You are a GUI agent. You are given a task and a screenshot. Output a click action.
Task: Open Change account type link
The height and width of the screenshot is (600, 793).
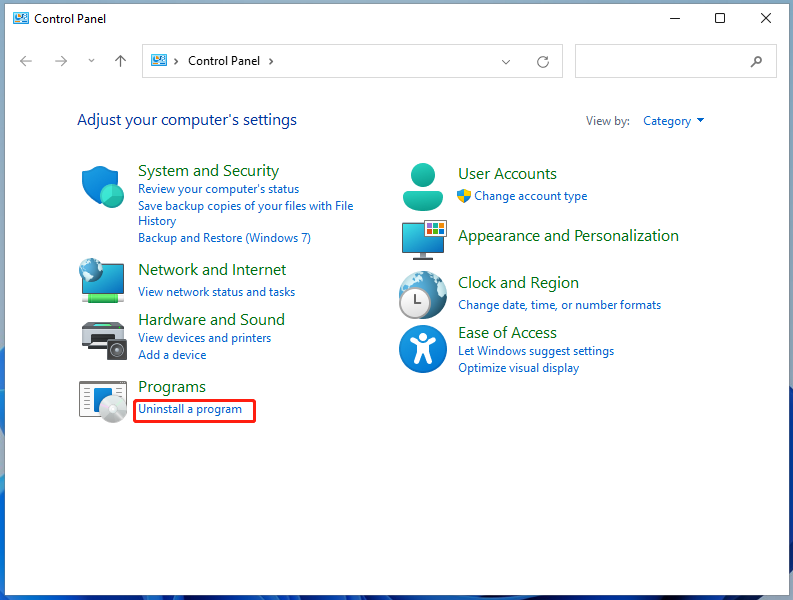[x=531, y=196]
